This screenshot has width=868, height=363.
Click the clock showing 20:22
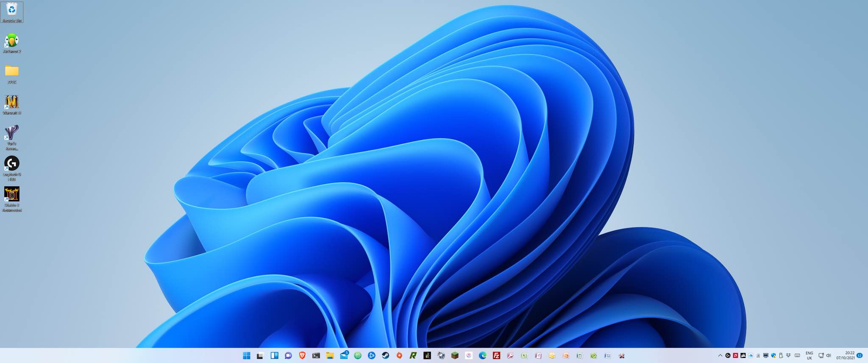(x=845, y=356)
